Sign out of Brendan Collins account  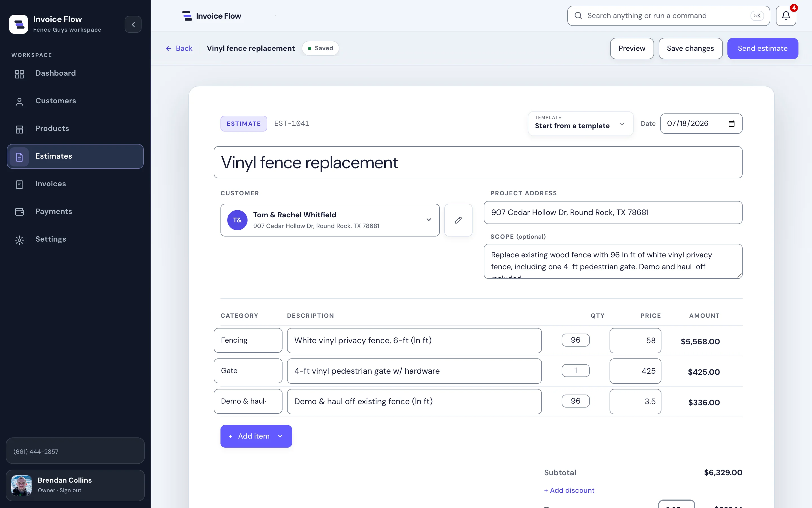click(70, 490)
